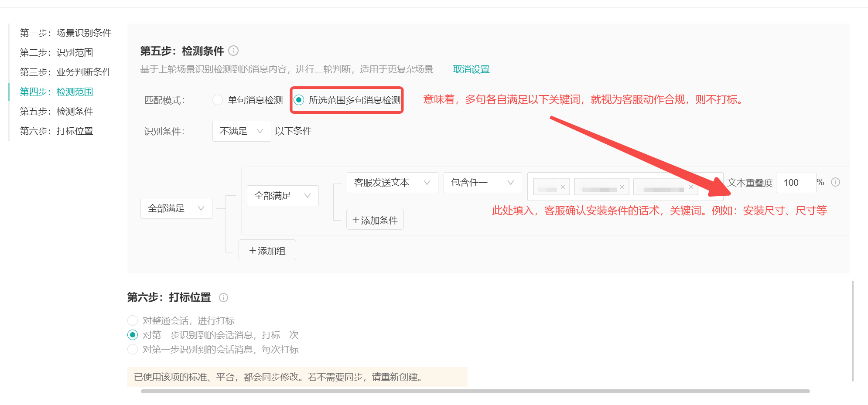Go to 第六步：打标位置 in sidebar
Screen dimensions: 868x405
tap(56, 131)
